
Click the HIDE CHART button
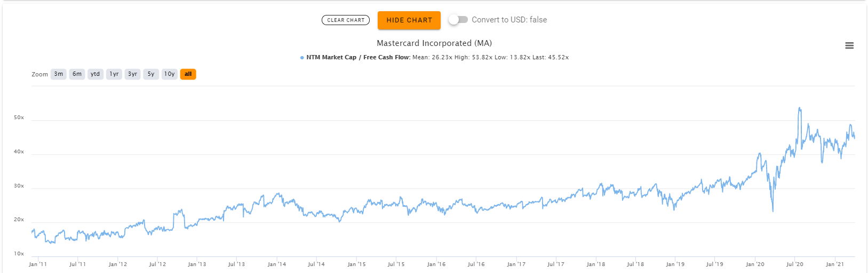pyautogui.click(x=409, y=20)
